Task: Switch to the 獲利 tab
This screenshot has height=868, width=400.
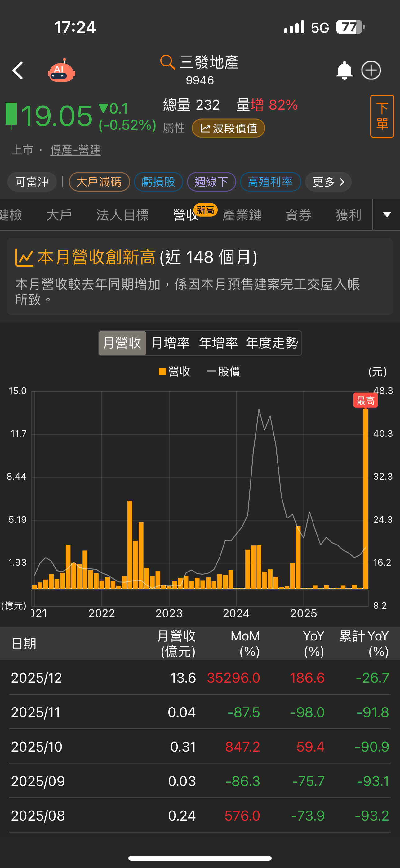Action: pyautogui.click(x=349, y=215)
